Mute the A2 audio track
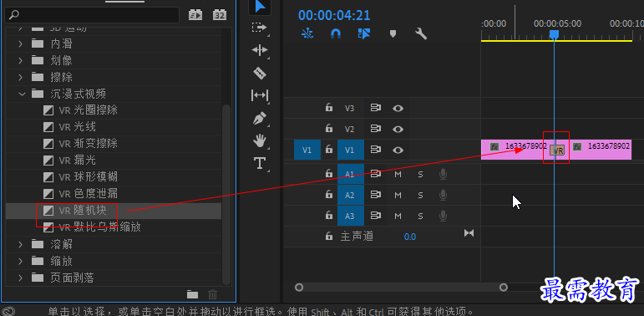This screenshot has height=316, width=644. point(398,195)
